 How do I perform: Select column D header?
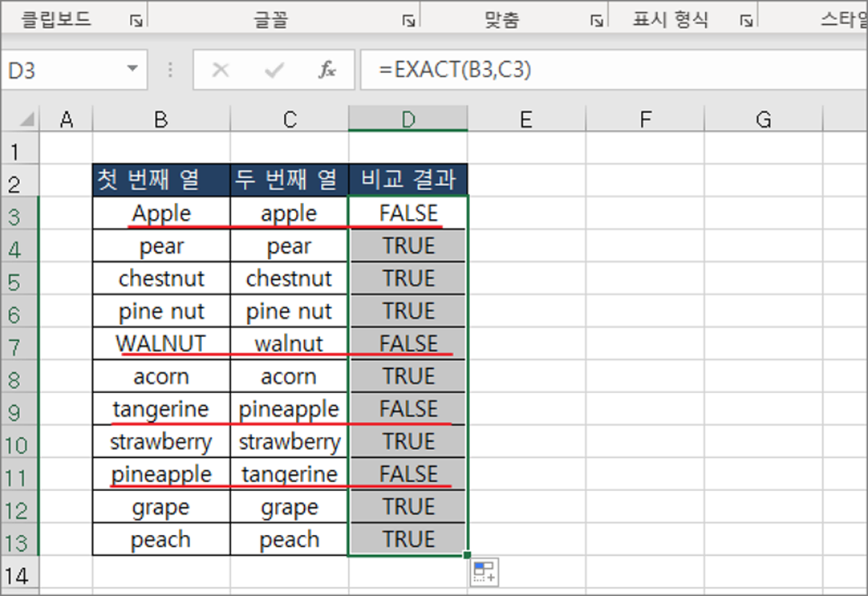click(408, 120)
